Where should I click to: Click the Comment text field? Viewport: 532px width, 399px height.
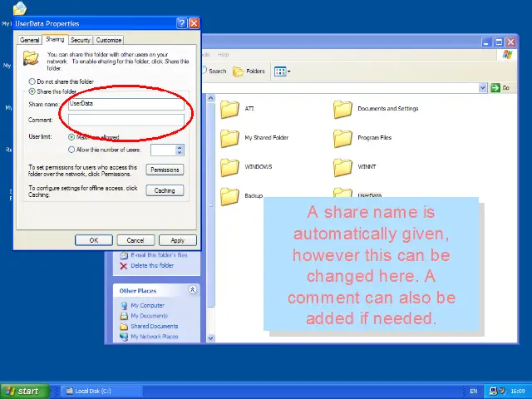[x=126, y=120]
